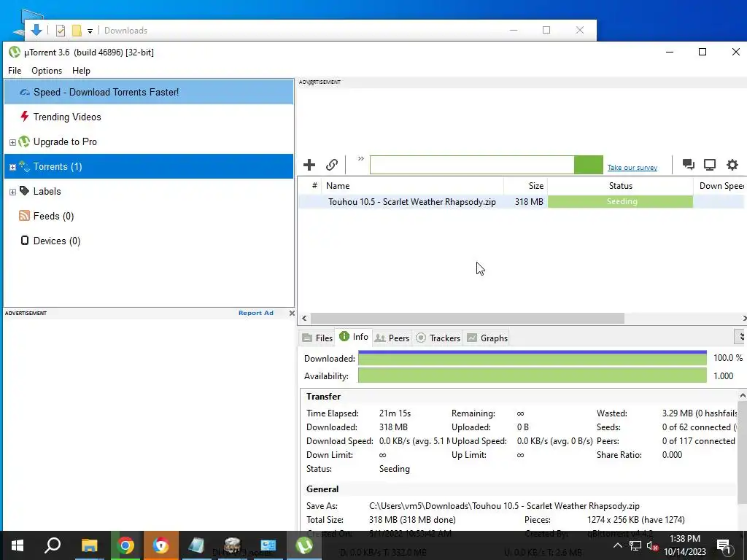Viewport: 747px width, 560px height.
Task: Open Google Chrome from taskbar
Action: pyautogui.click(x=125, y=545)
